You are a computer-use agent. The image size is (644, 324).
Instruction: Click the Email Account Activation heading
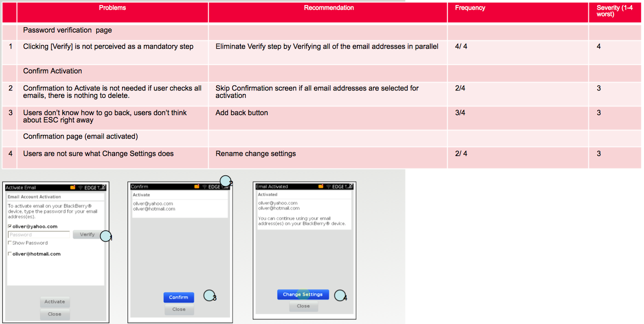pos(34,197)
